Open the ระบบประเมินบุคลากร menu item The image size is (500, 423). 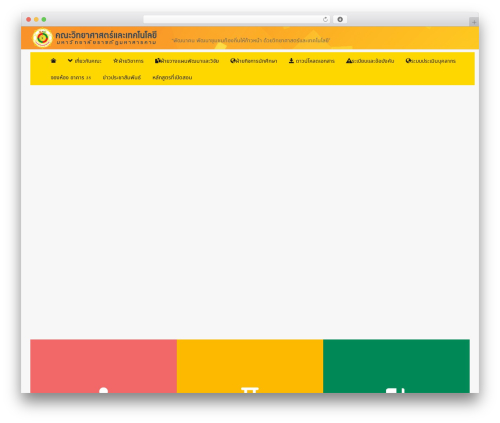pos(431,61)
